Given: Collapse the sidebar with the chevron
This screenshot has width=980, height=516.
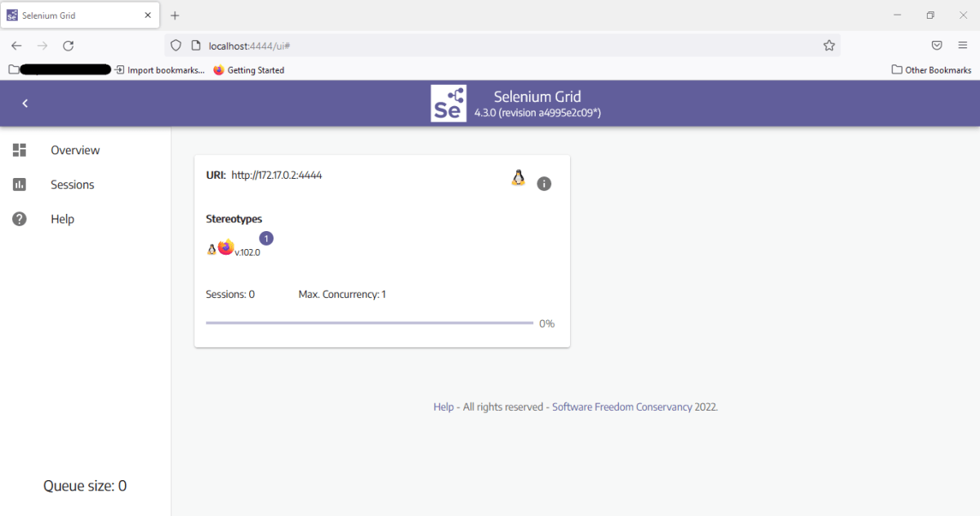Looking at the screenshot, I should [x=25, y=103].
